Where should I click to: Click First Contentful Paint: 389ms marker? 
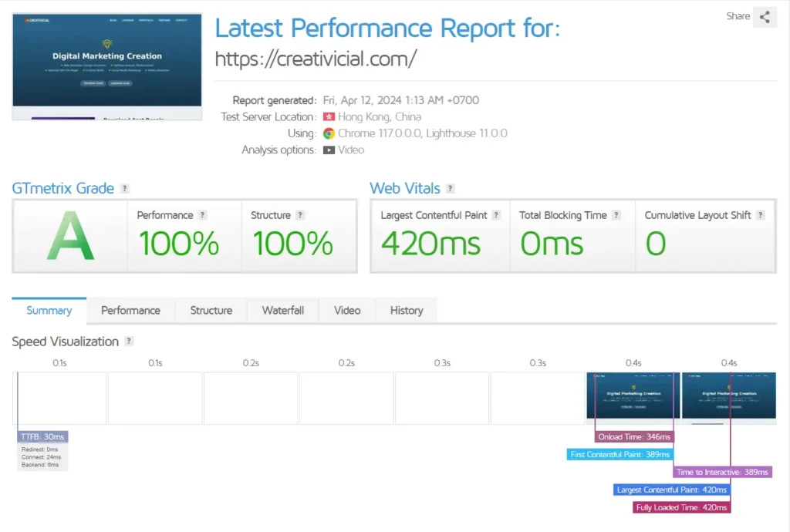(620, 454)
